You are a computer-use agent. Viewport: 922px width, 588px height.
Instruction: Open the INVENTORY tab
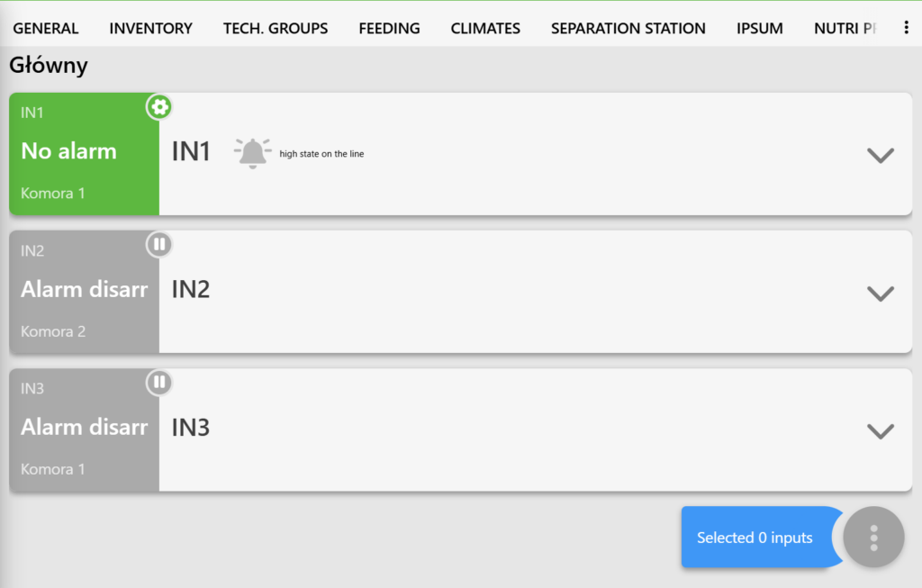point(150,28)
